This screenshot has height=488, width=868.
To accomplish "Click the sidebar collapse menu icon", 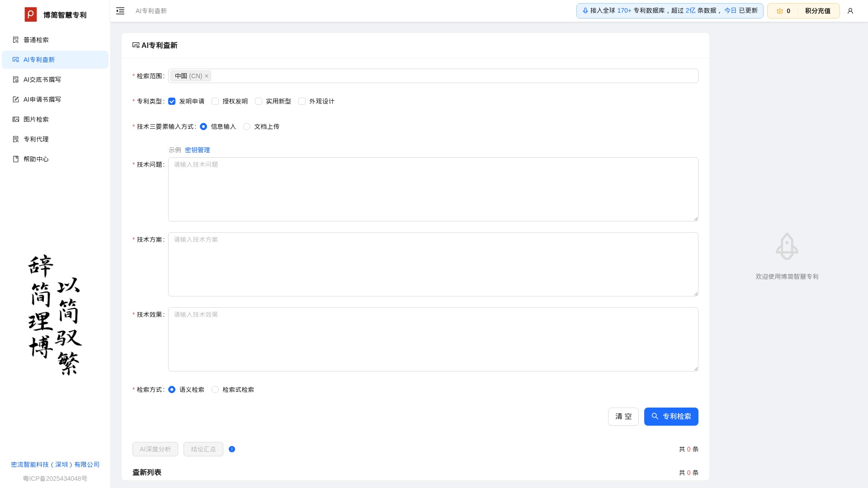I will click(120, 11).
